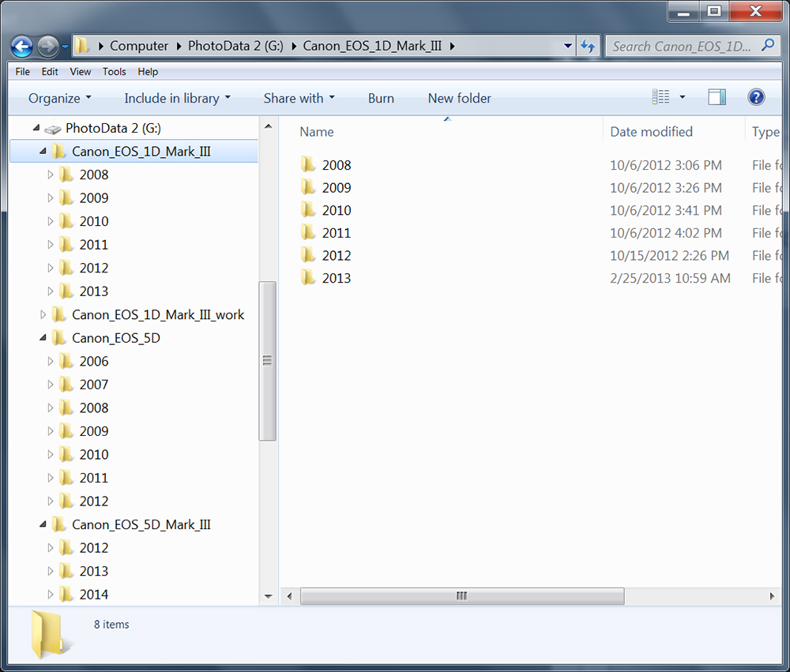
Task: Select PhotoData 2 (G:) drive in tree
Action: coord(113,128)
